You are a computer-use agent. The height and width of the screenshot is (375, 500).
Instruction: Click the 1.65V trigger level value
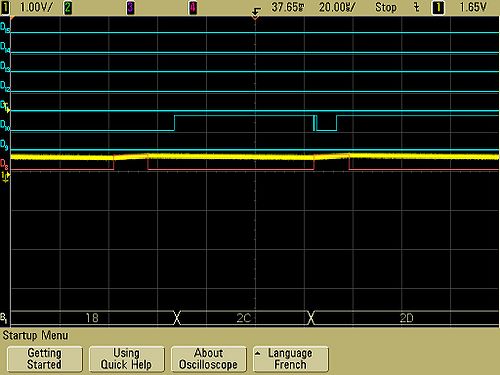tap(473, 7)
